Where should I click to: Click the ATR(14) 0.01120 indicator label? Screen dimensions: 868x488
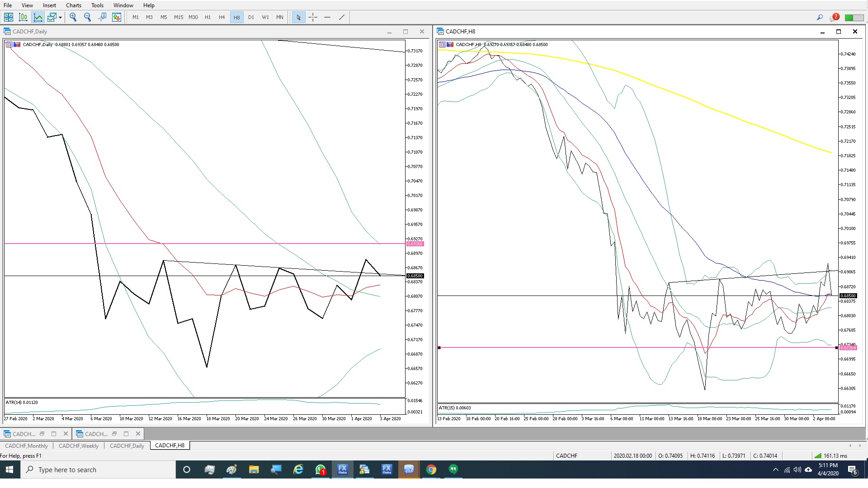click(22, 403)
